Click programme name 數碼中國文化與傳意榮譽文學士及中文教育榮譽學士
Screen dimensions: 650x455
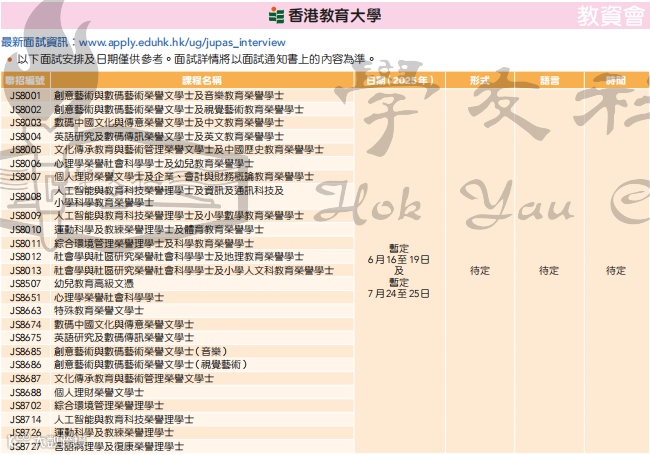coord(169,123)
